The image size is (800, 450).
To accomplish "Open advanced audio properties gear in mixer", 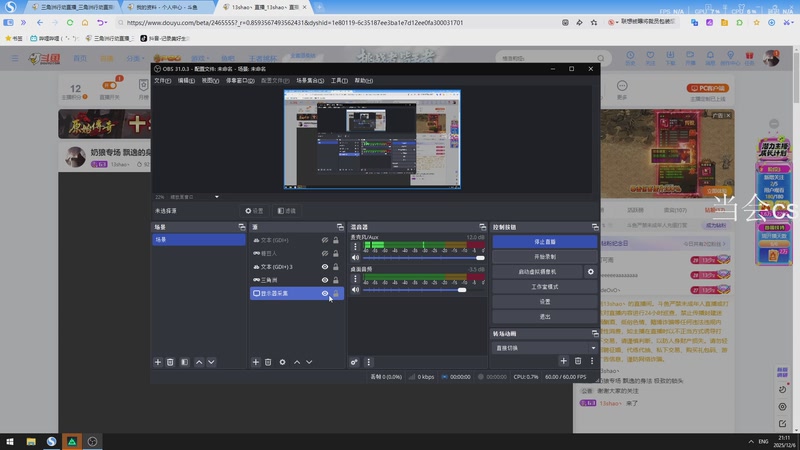I will coord(354,362).
